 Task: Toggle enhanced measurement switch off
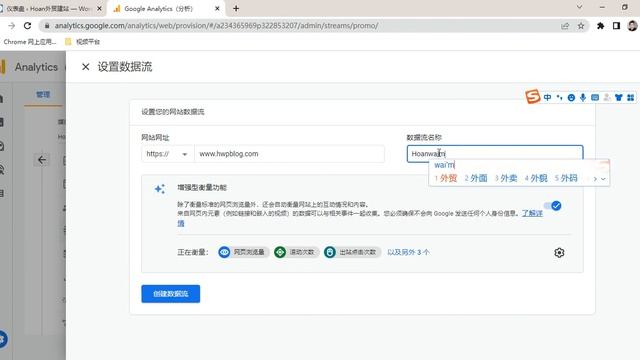(x=553, y=206)
